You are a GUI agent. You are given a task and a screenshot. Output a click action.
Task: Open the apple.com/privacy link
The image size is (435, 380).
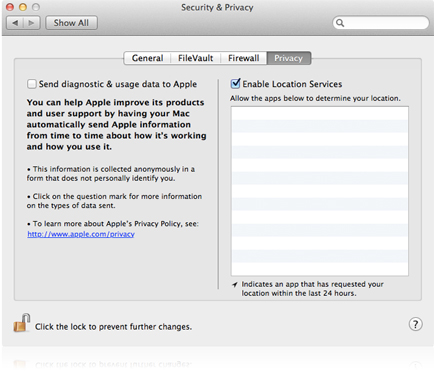[x=81, y=234]
